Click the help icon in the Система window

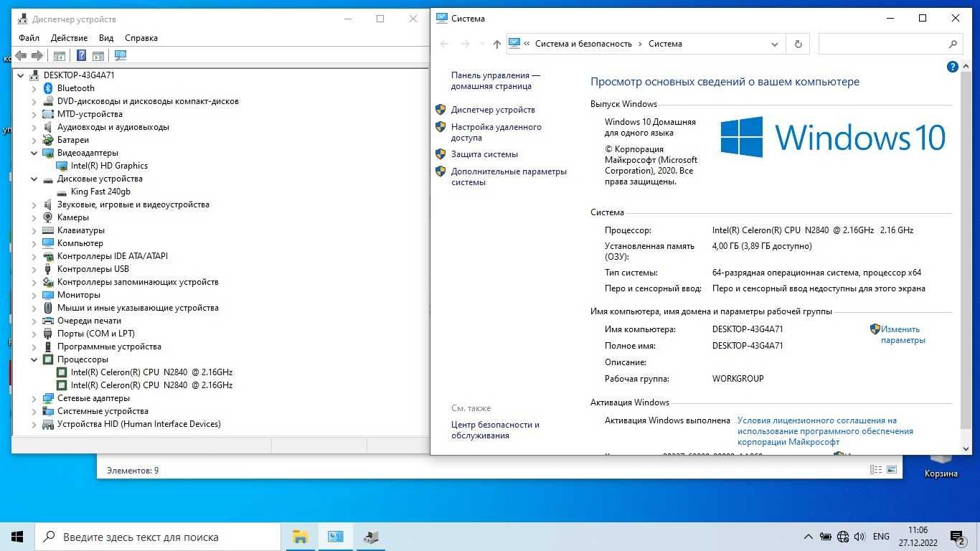click(x=952, y=67)
